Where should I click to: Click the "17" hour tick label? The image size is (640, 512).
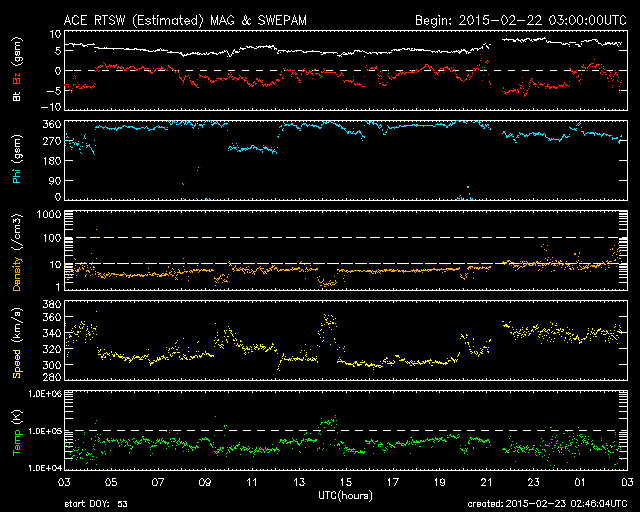tap(393, 482)
